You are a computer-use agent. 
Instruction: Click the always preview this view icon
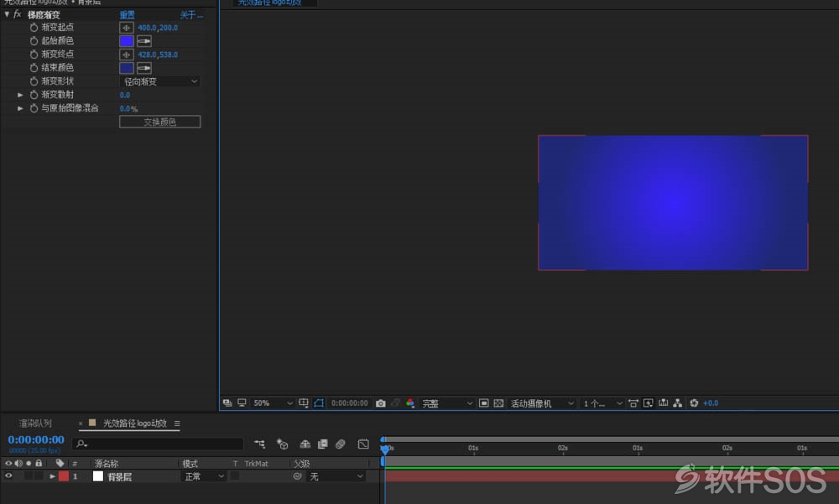tap(227, 403)
